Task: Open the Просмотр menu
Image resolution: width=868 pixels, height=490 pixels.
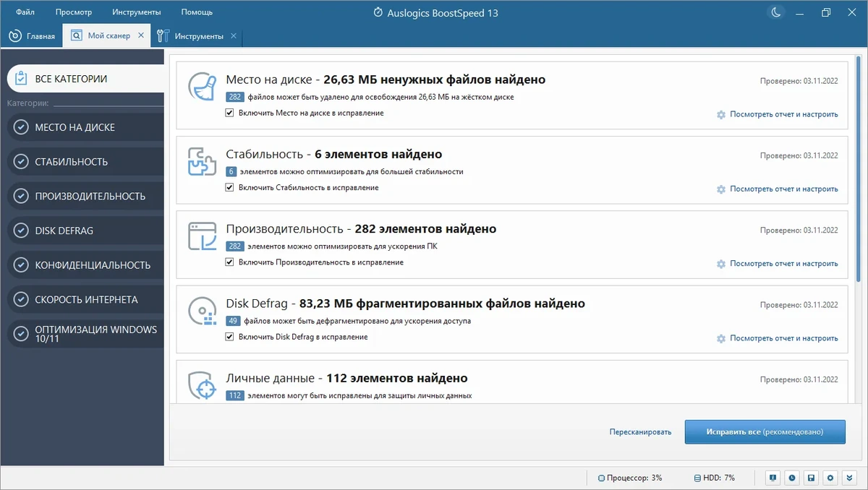Action: [73, 12]
